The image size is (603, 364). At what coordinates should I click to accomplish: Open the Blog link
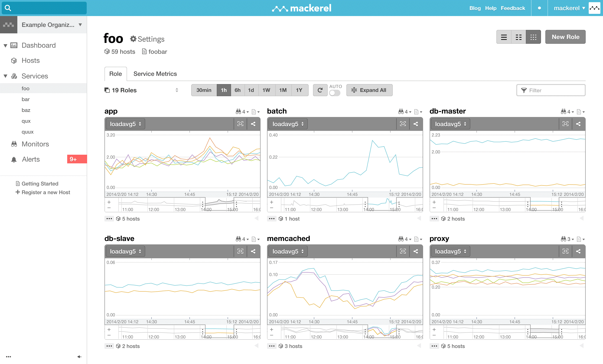[475, 8]
